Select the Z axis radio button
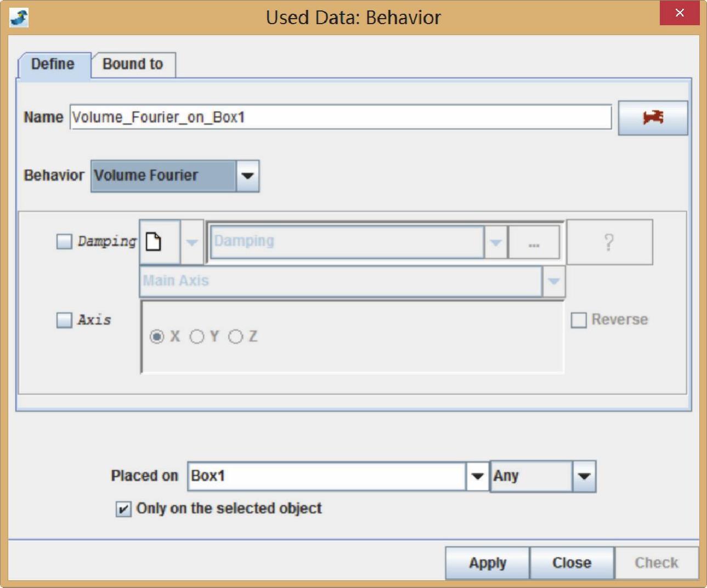 [x=235, y=337]
